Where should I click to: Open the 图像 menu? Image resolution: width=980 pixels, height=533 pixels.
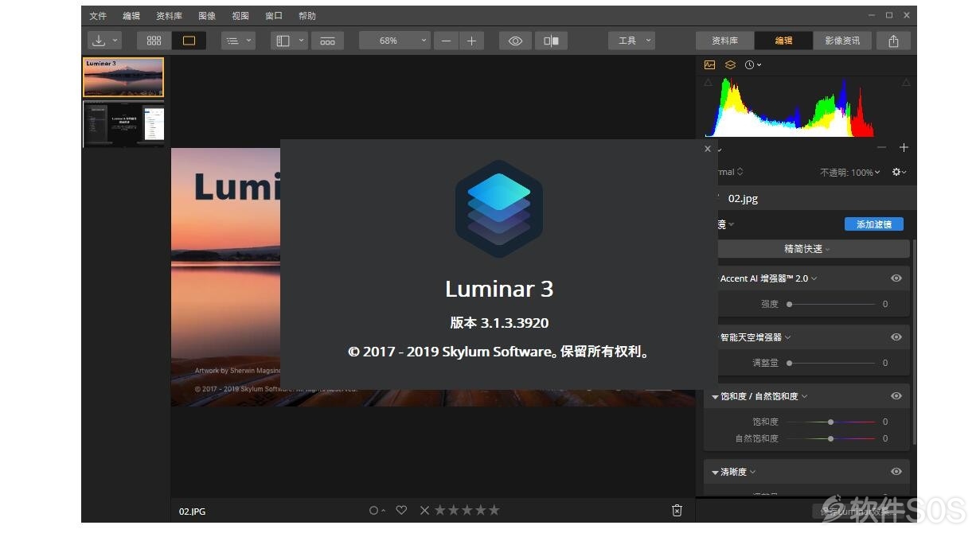(207, 16)
